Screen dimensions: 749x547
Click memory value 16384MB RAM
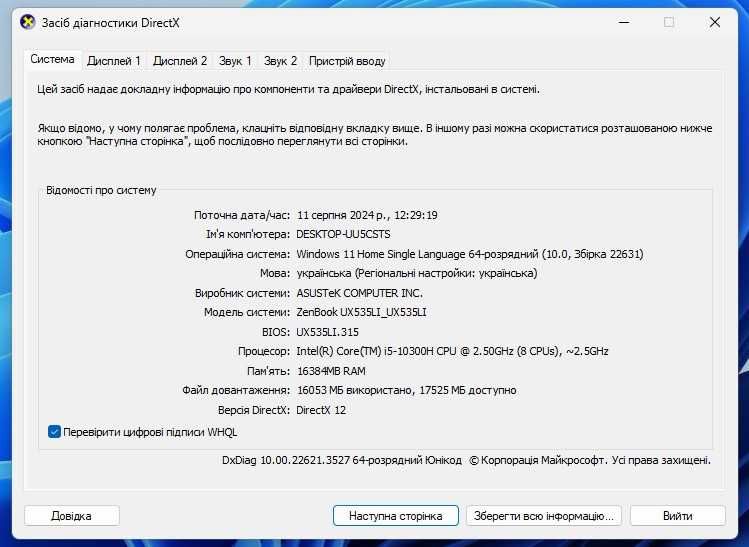331,371
